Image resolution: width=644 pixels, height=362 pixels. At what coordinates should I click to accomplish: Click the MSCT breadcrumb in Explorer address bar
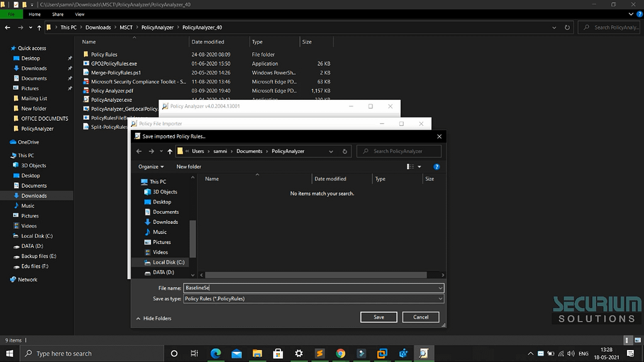pyautogui.click(x=126, y=28)
